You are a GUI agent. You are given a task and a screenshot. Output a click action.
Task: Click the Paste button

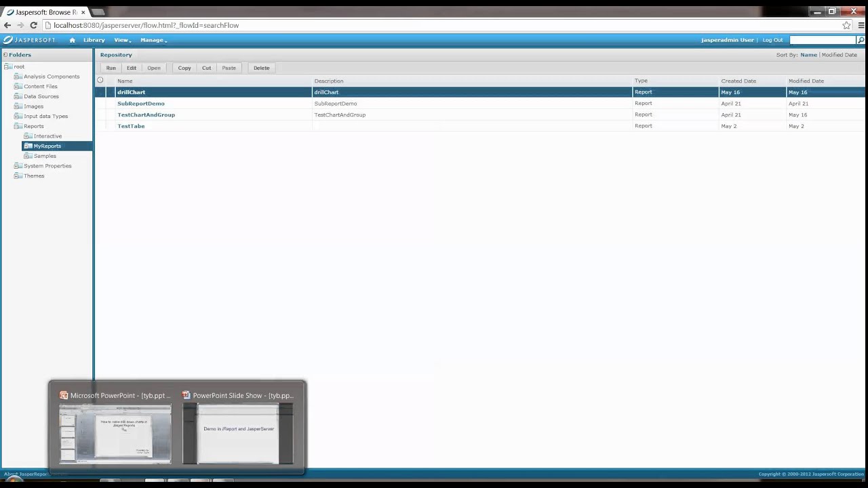pos(229,68)
